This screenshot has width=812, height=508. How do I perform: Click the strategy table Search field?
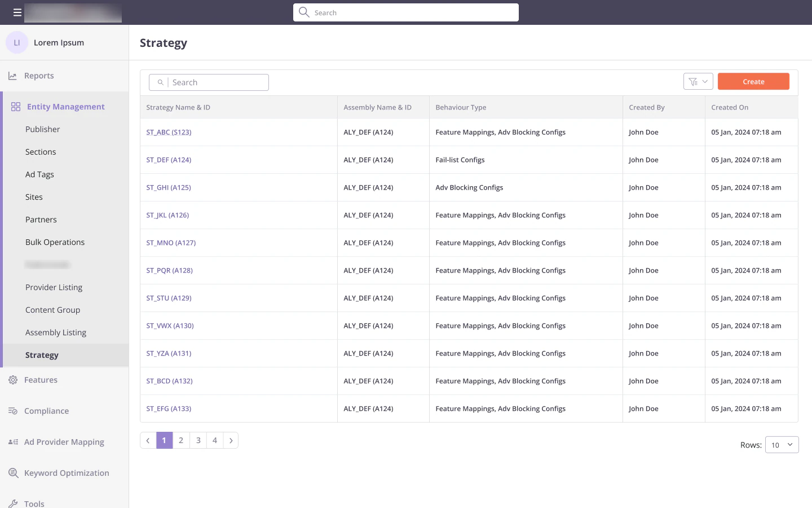point(209,82)
